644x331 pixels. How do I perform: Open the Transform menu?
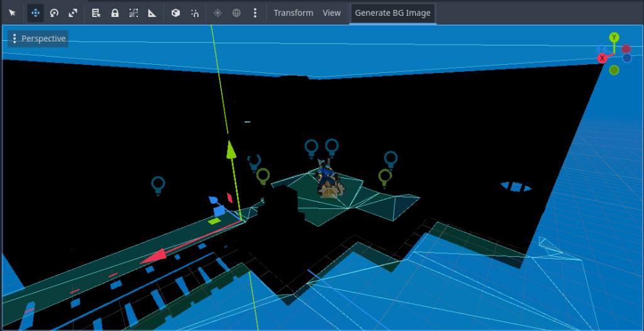(293, 13)
